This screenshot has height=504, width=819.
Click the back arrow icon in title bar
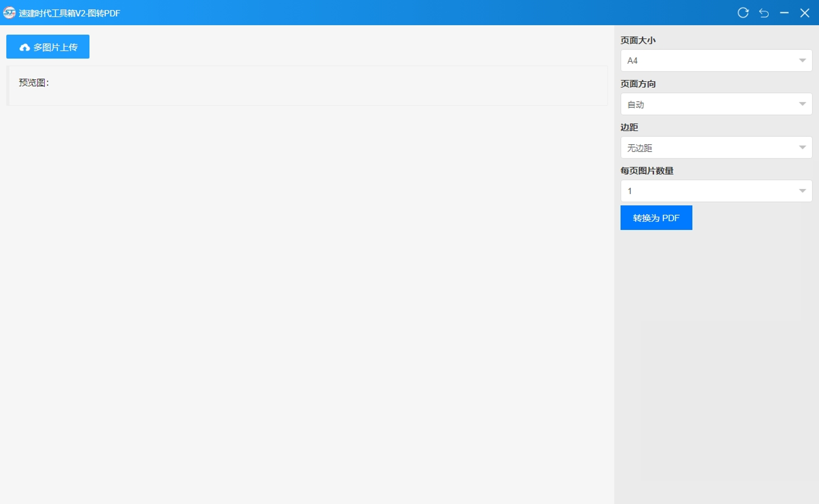[763, 13]
